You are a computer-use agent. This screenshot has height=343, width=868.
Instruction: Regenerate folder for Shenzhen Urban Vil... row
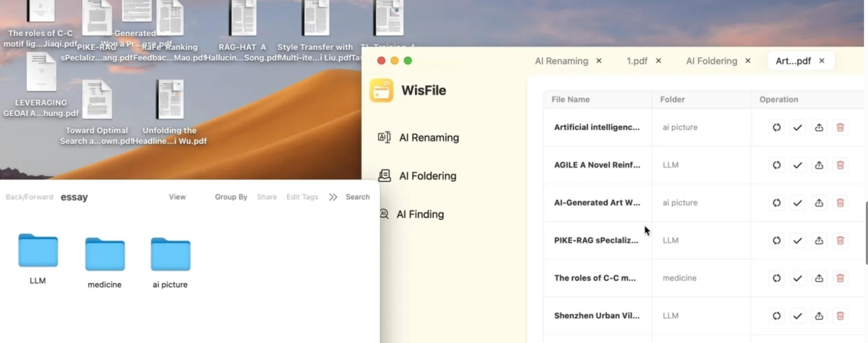[777, 316]
